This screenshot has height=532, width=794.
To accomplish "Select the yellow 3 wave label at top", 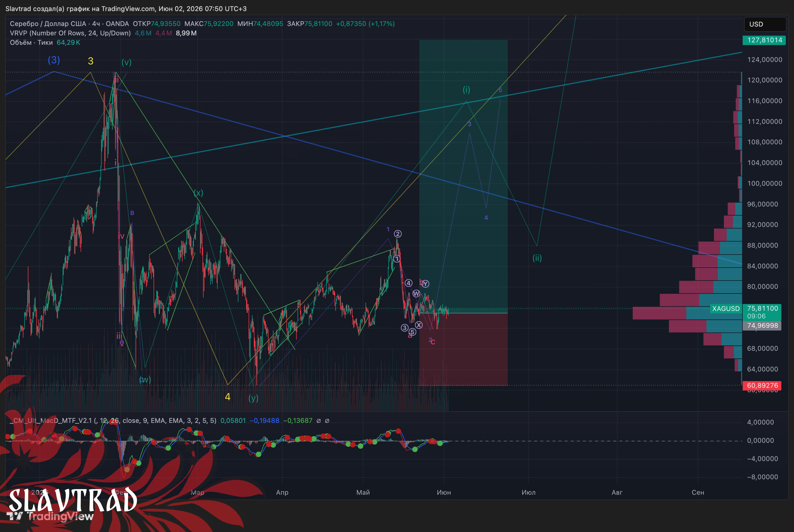I will [x=91, y=61].
